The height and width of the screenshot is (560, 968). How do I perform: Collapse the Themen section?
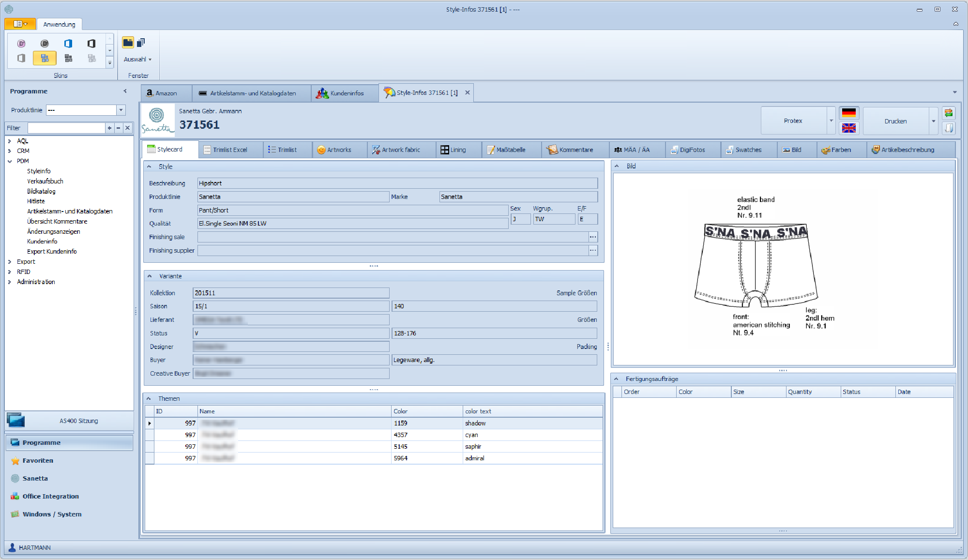coord(149,398)
